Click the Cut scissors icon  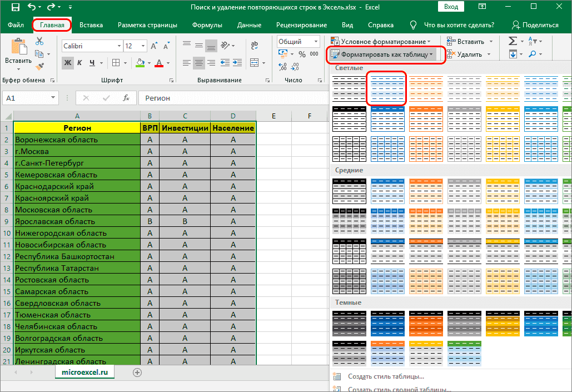coord(39,42)
